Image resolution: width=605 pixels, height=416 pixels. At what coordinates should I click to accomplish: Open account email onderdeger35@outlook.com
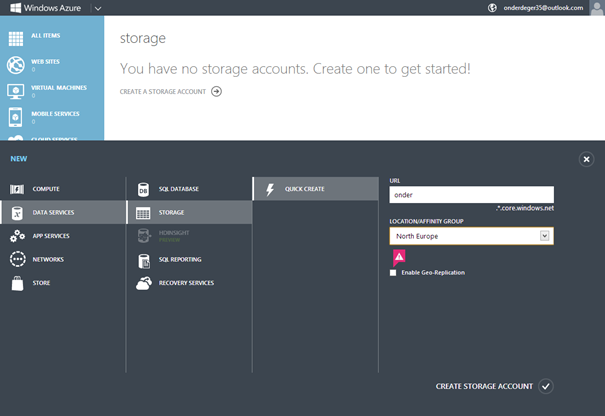[543, 8]
